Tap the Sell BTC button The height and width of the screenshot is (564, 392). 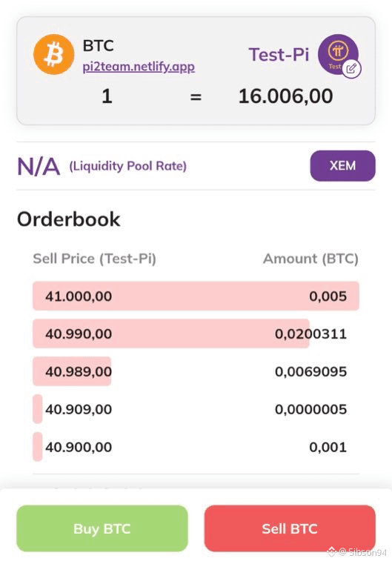290,528
